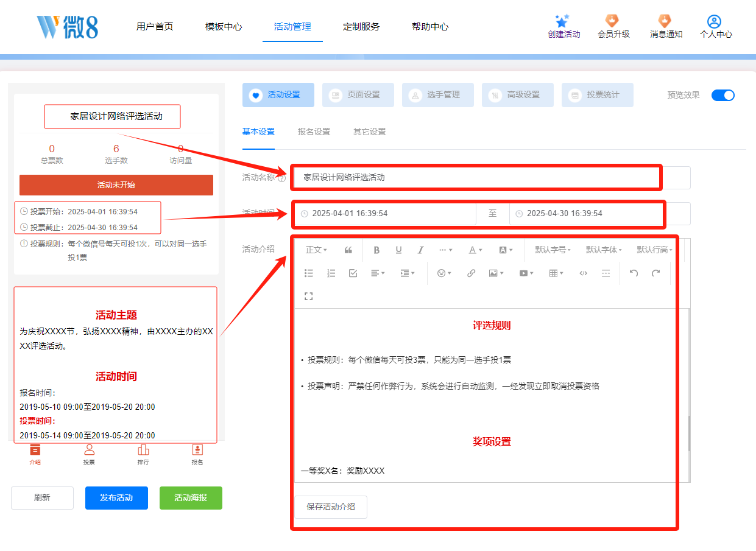Screen dimensions: 756x551
Task: Expand the more text styles (···) dropdown
Action: (445, 250)
